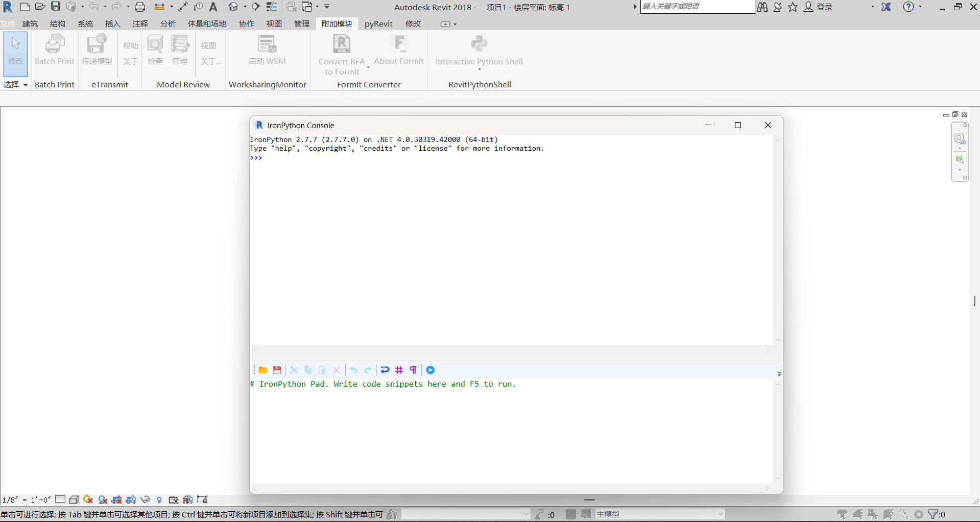Click the IronPython Pad code editor line
The width and height of the screenshot is (980, 522).
(383, 384)
